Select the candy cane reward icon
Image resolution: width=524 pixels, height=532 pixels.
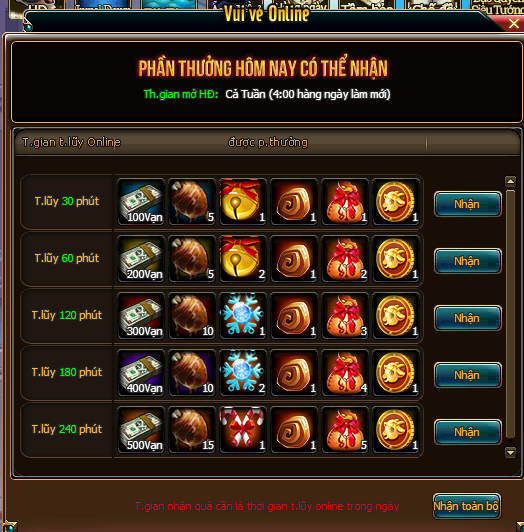pos(243,430)
